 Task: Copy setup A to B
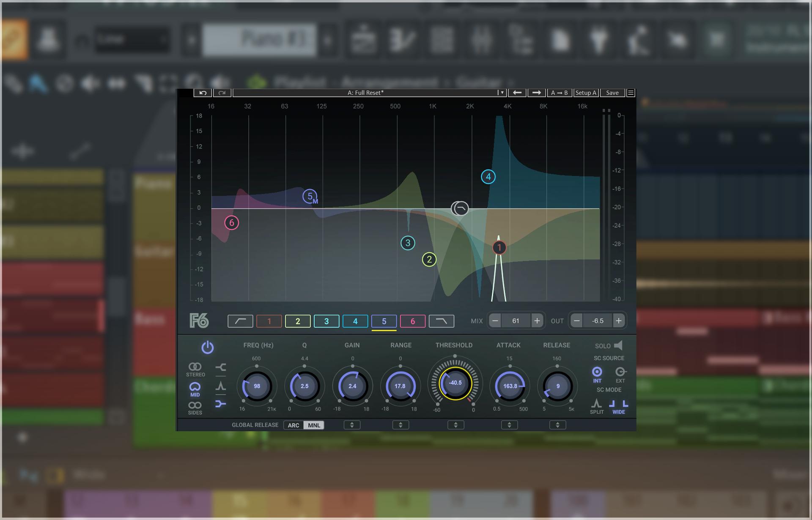pos(560,93)
